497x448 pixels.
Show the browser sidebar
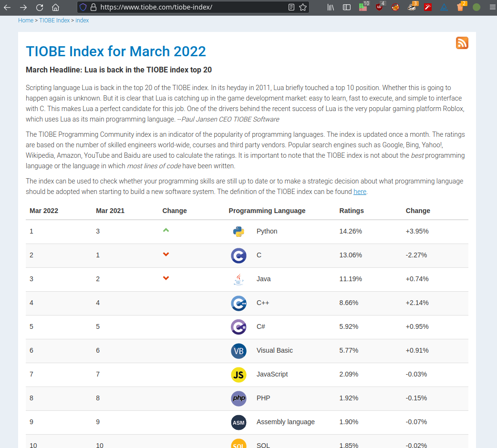(x=347, y=7)
